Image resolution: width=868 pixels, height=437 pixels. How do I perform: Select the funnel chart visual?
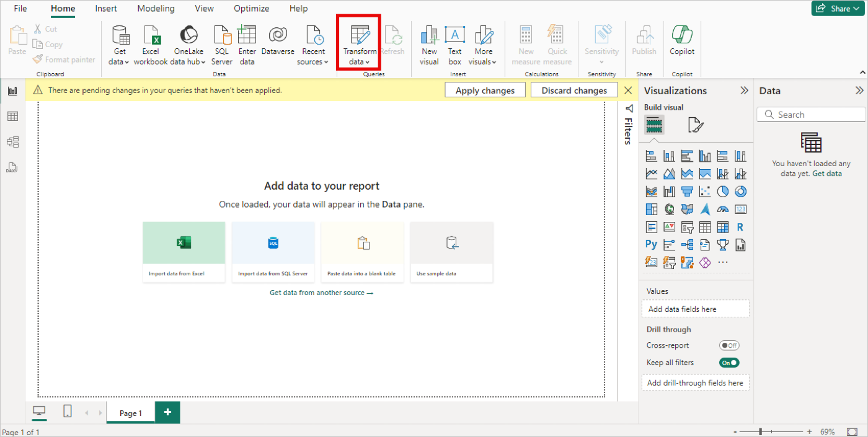(x=687, y=192)
